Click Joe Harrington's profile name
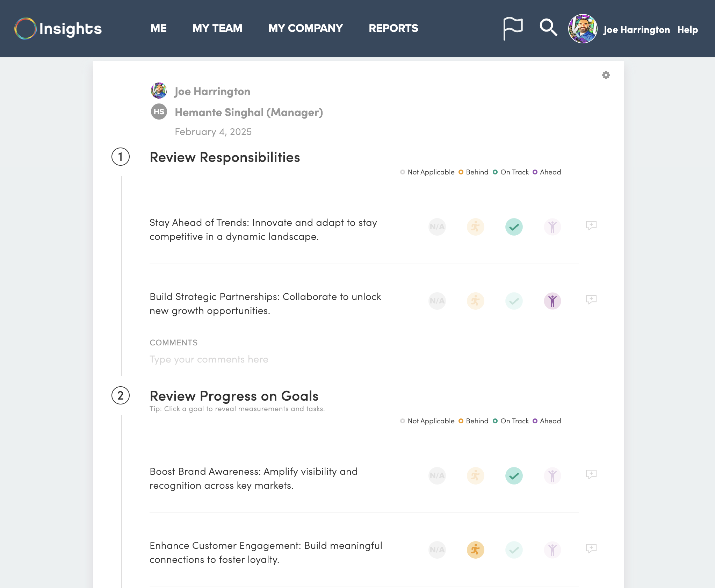This screenshot has width=715, height=588. [637, 30]
